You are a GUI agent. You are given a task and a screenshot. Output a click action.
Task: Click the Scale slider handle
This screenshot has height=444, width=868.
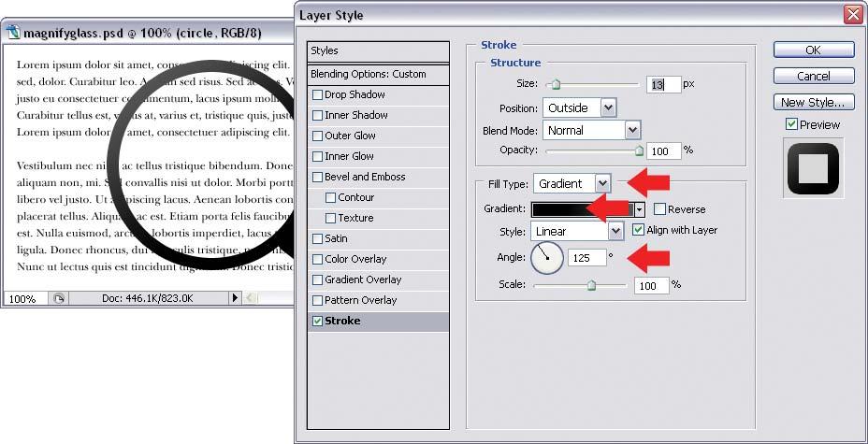pyautogui.click(x=591, y=285)
